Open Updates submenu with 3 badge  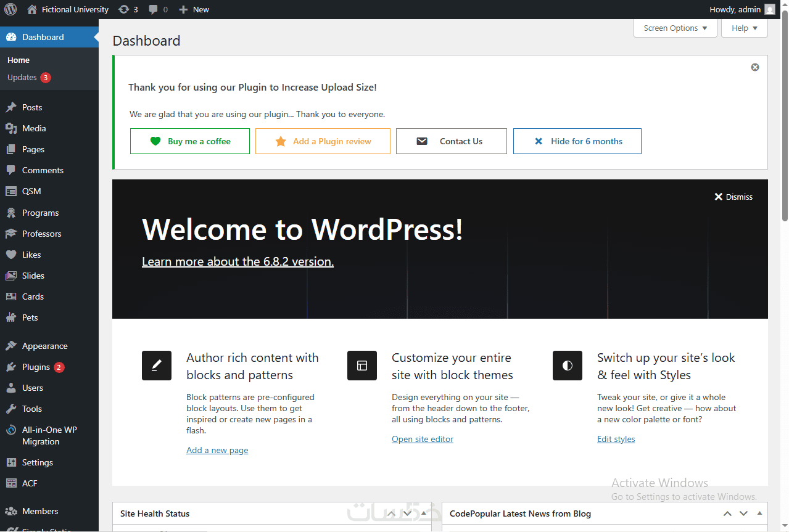click(x=29, y=77)
